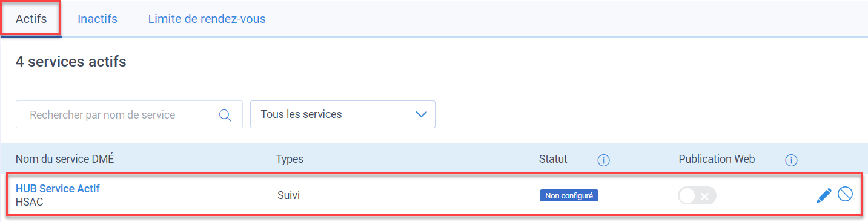868x222 pixels.
Task: Click the chevron arrow in the services filter
Action: pyautogui.click(x=422, y=114)
